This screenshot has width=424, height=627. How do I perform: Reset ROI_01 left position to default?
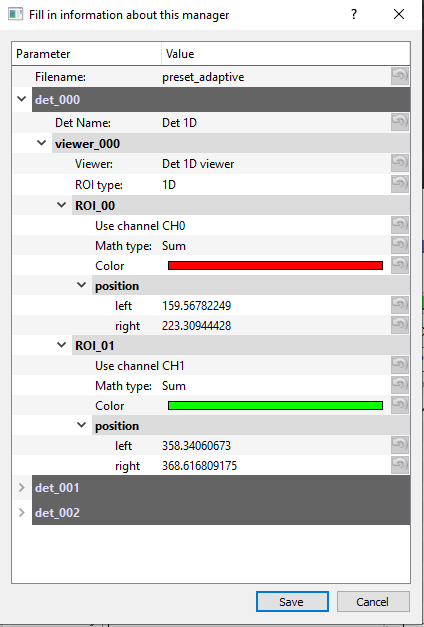pos(400,445)
